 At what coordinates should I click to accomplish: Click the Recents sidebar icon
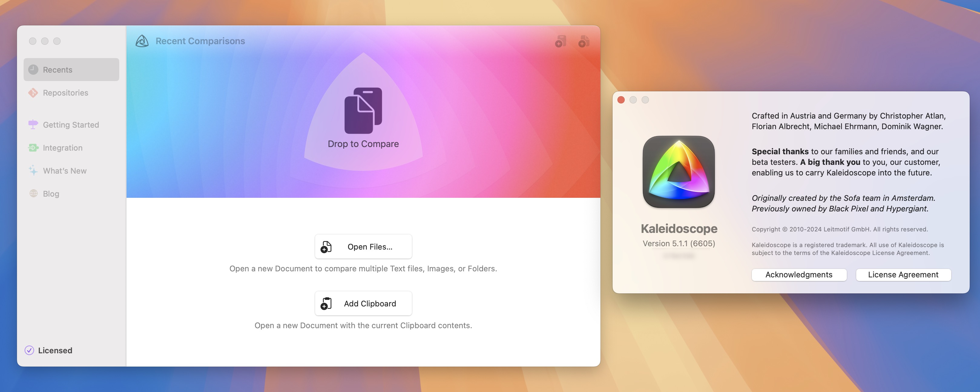coord(33,69)
